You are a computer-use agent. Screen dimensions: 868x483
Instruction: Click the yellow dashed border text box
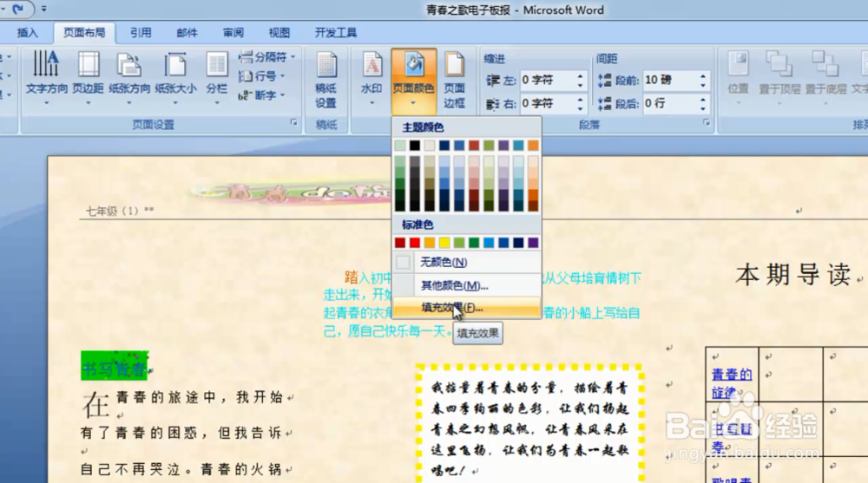tap(529, 423)
